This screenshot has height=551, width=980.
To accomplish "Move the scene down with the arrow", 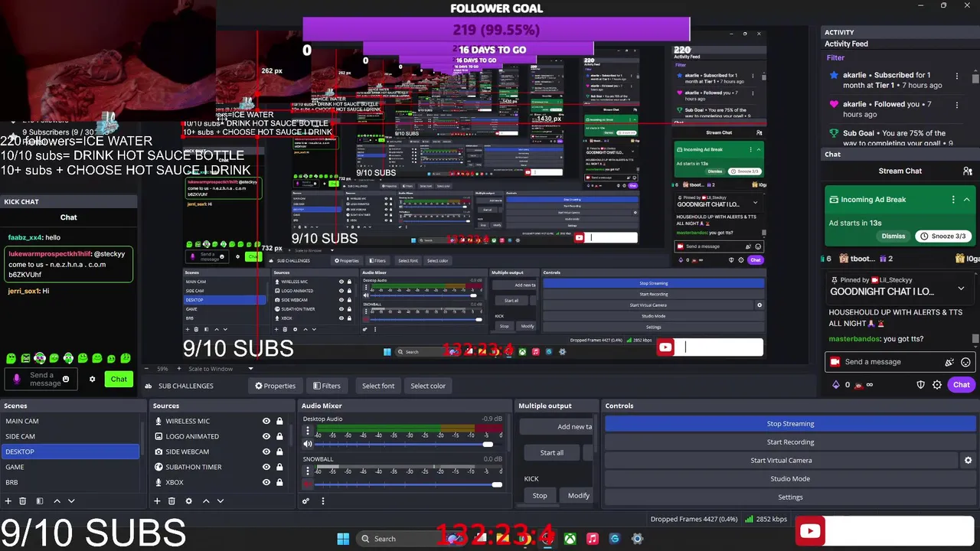I will [71, 501].
